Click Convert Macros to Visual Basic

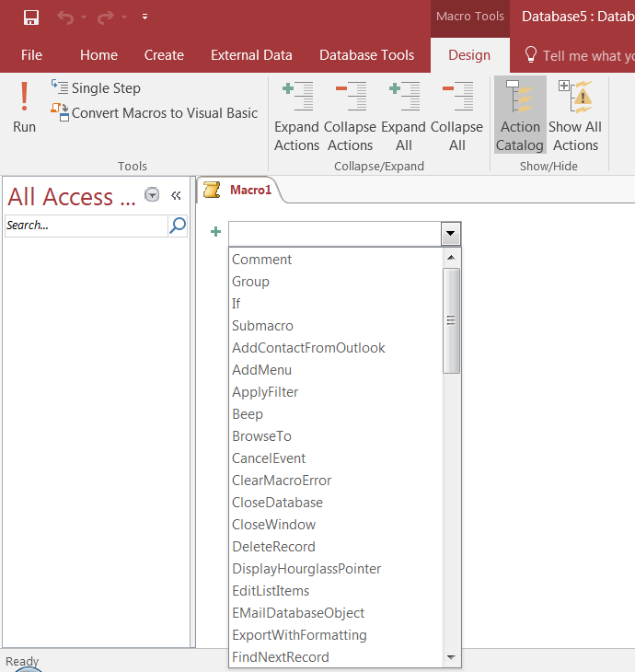(x=155, y=112)
